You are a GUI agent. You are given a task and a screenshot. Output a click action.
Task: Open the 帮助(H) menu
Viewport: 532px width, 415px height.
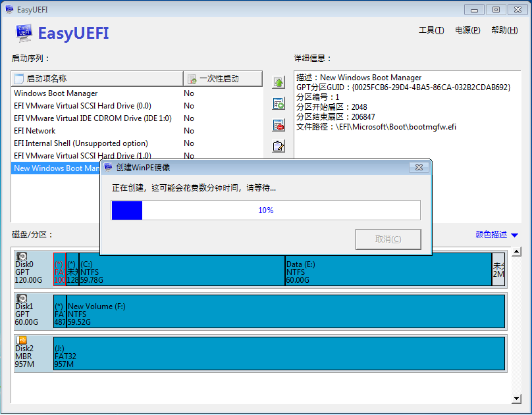504,30
